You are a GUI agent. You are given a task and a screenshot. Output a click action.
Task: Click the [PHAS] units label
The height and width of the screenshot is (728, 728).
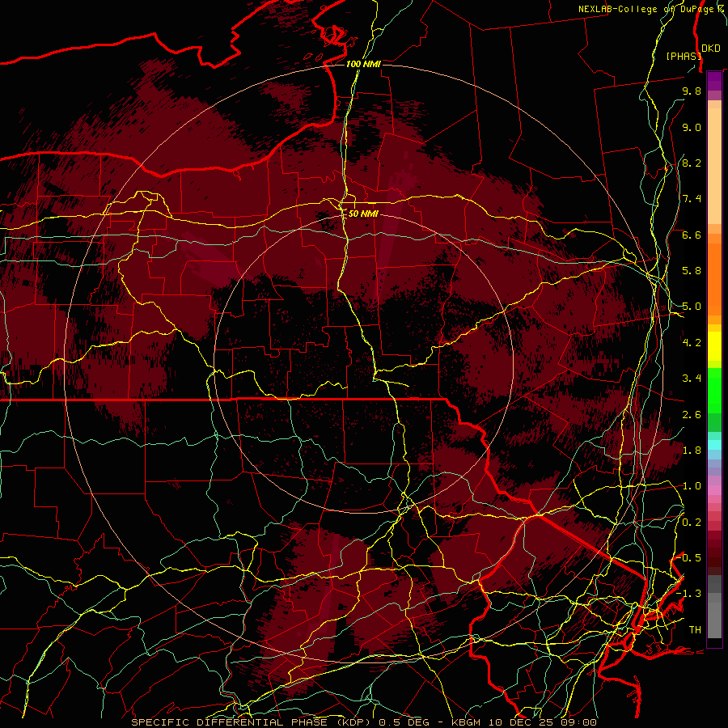684,56
